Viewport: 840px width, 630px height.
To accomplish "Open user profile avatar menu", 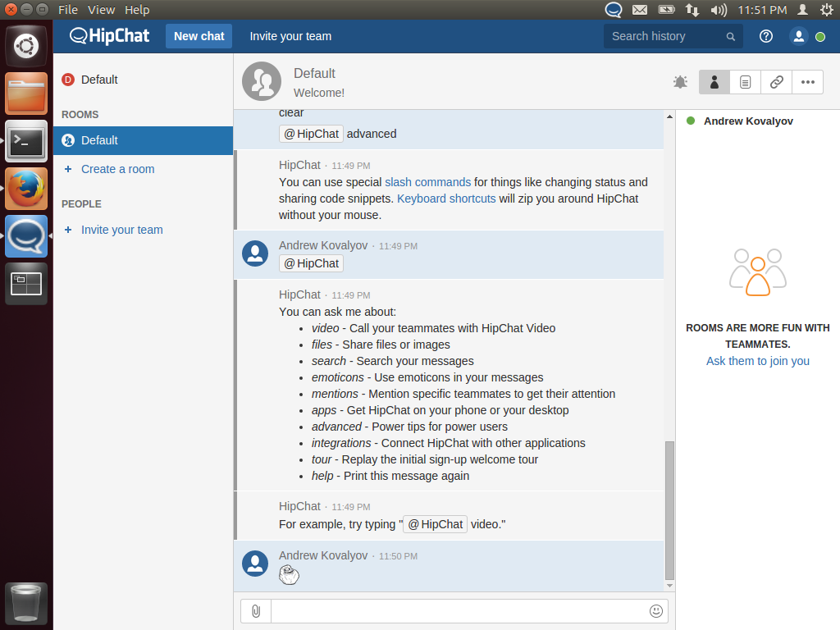I will 799,36.
